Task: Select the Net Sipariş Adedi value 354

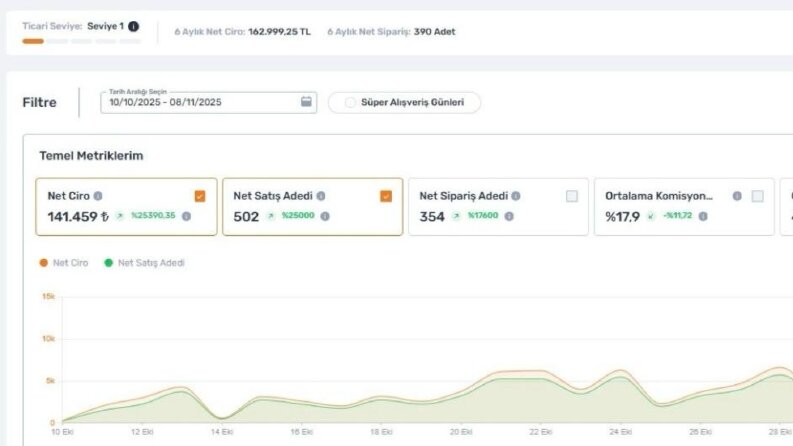Action: pos(432,216)
